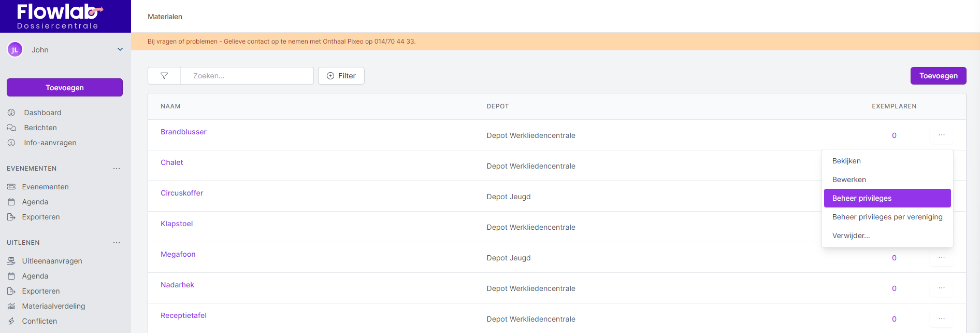Open the Evenementen section ellipsis menu
Viewport: 980px width, 333px height.
pyautogui.click(x=117, y=169)
